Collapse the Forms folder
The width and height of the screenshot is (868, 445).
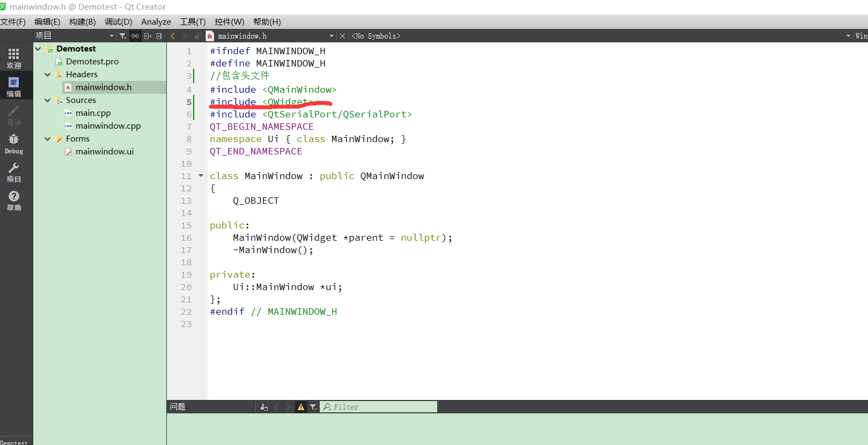[48, 139]
